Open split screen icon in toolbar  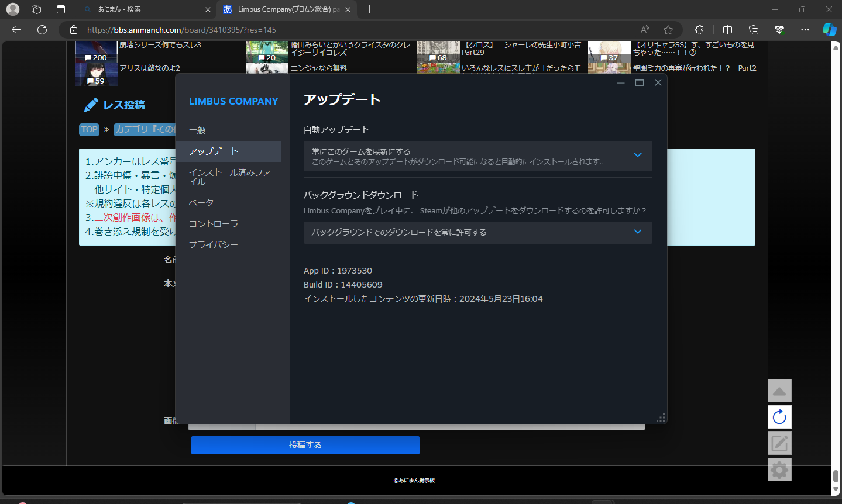click(x=727, y=30)
